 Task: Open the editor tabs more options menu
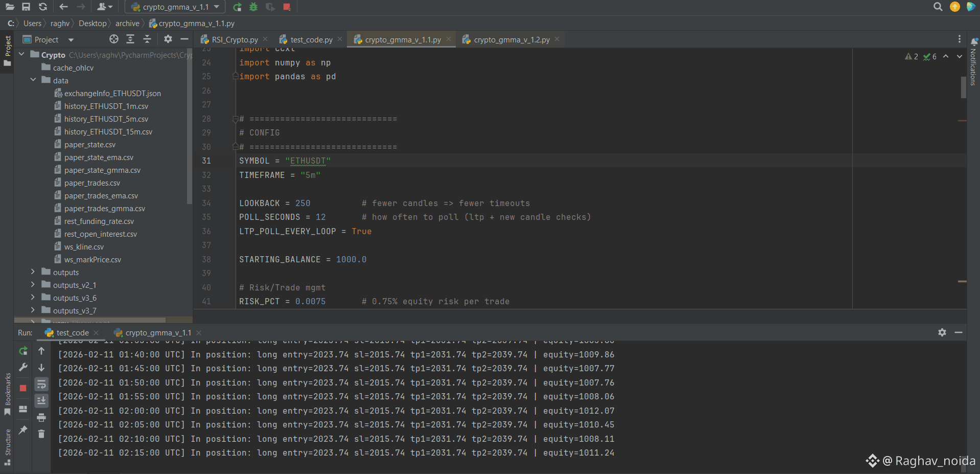coord(959,39)
